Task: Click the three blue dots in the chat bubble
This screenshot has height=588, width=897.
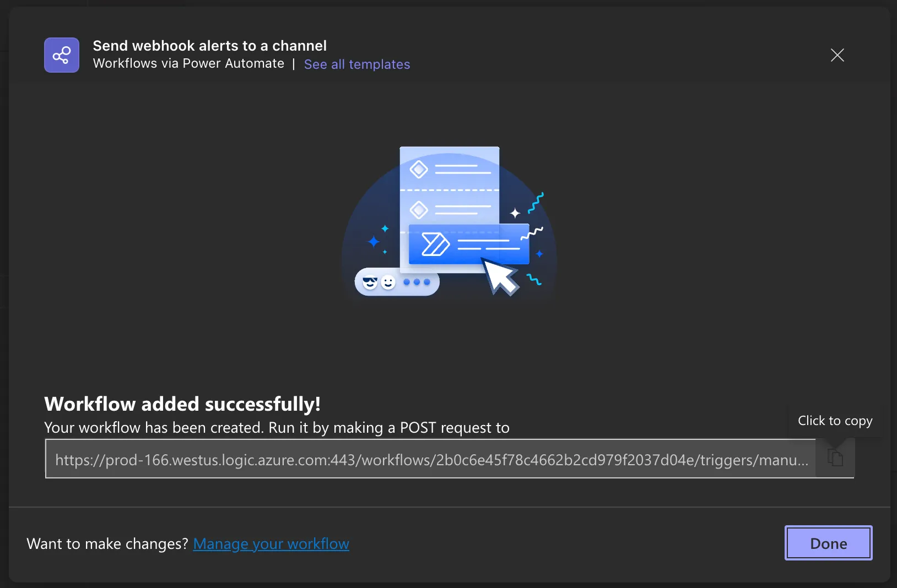Action: tap(417, 282)
